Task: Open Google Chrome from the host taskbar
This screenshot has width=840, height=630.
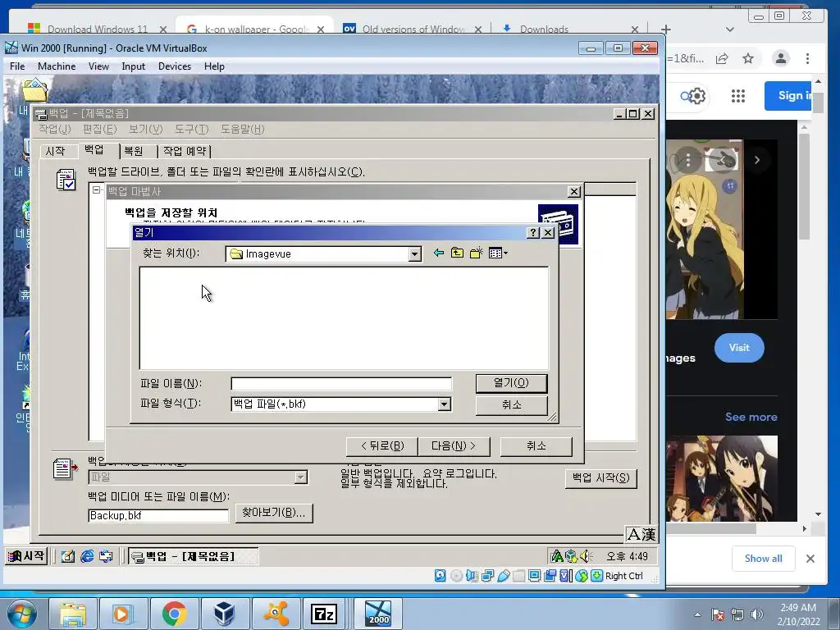Action: click(174, 614)
